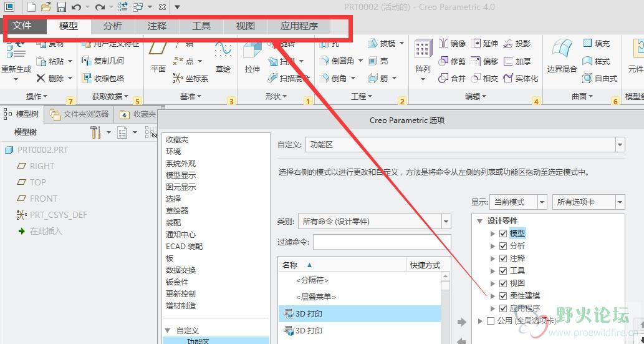Check the 公用 (全局选项卡) checkbox

[491, 320]
